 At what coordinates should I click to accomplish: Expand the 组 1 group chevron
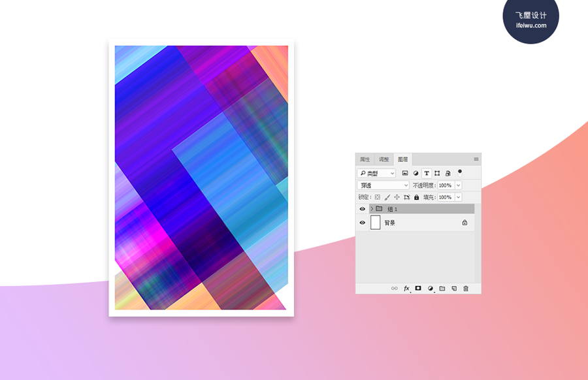[372, 209]
